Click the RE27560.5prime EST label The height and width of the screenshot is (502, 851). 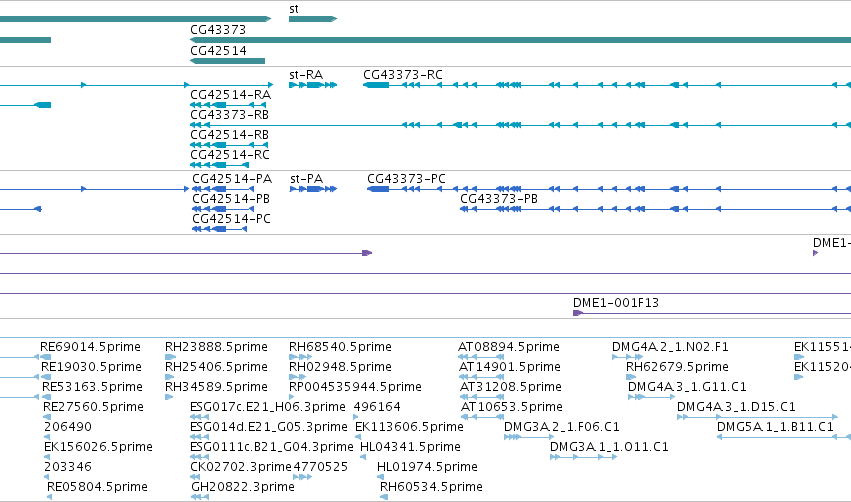tap(93, 407)
